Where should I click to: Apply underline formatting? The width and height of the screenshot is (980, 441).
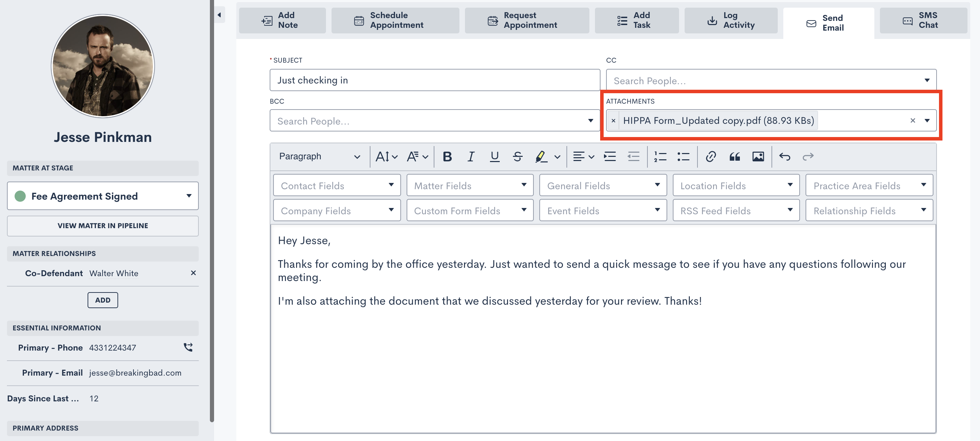[494, 157]
